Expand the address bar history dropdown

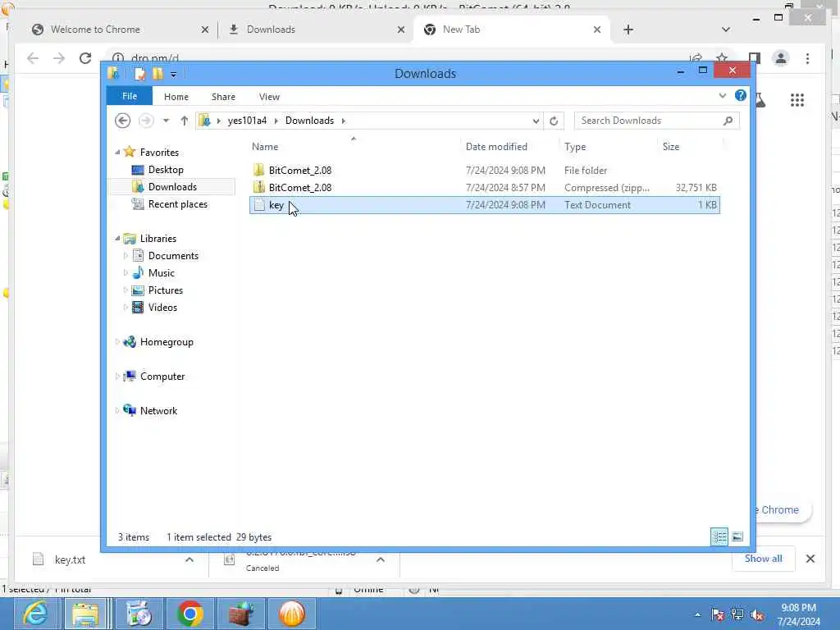[x=536, y=121]
